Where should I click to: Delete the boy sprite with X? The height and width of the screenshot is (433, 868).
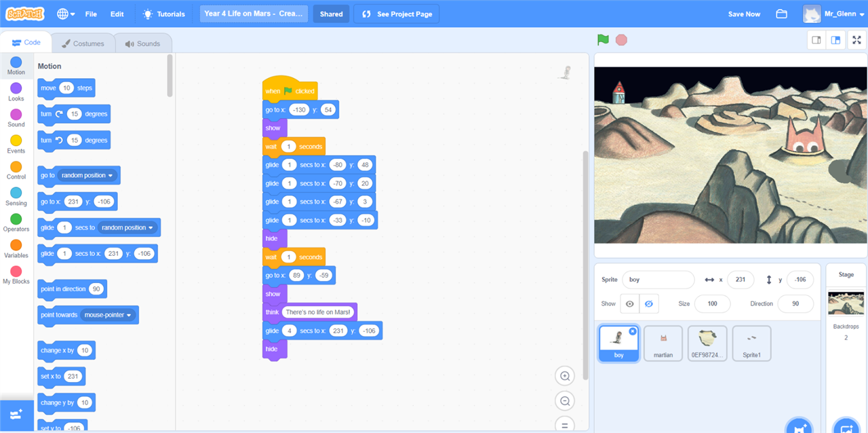[x=632, y=331]
